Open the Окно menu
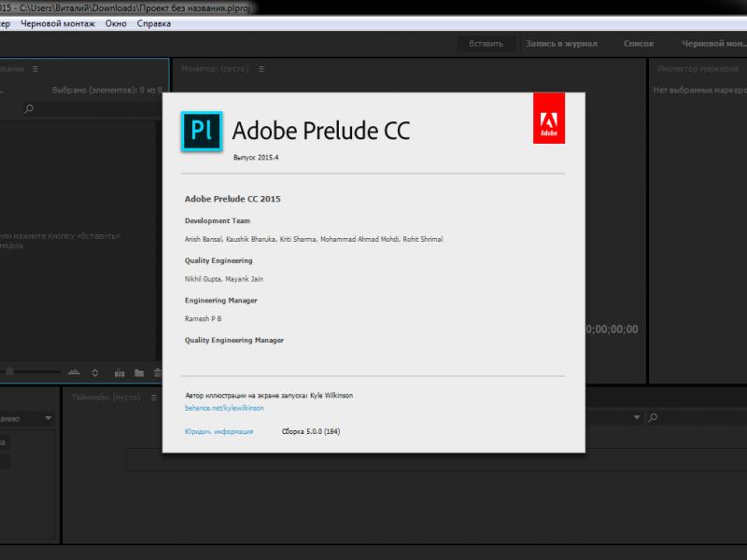This screenshot has width=747, height=560. click(116, 24)
